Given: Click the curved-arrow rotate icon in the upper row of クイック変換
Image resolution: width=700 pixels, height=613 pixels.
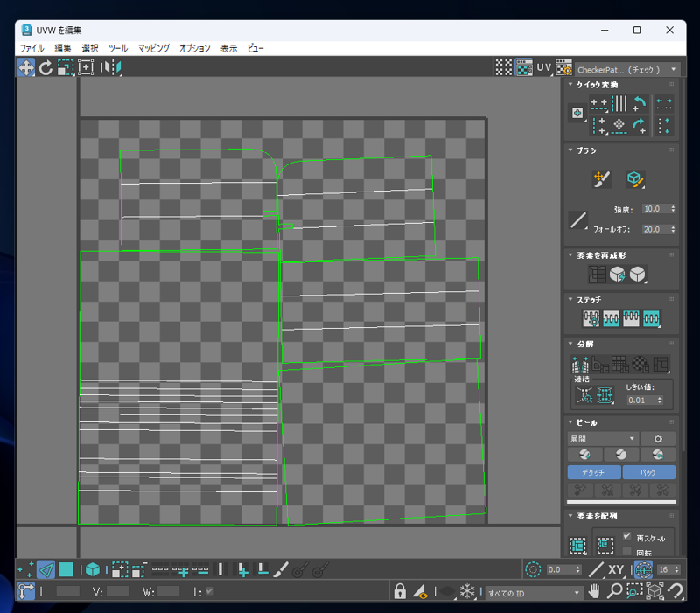Looking at the screenshot, I should pos(640,103).
